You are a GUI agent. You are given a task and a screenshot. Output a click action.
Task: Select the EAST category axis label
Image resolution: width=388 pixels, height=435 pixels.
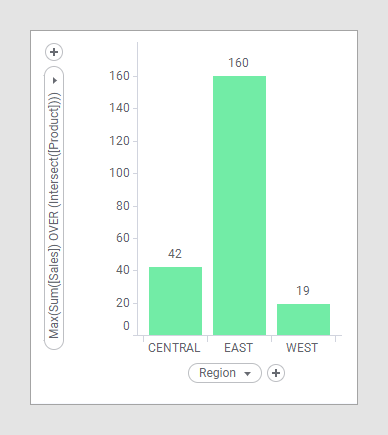(238, 348)
